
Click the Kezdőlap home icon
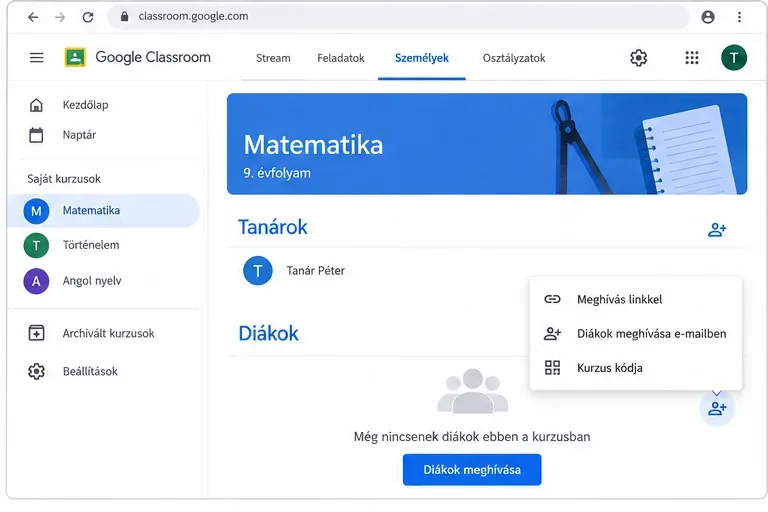pos(36,105)
